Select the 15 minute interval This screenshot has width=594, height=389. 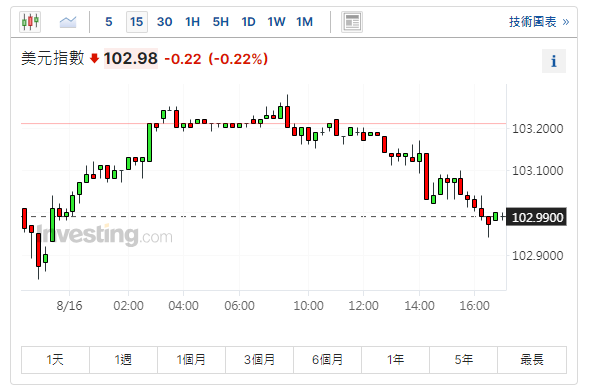coord(136,22)
